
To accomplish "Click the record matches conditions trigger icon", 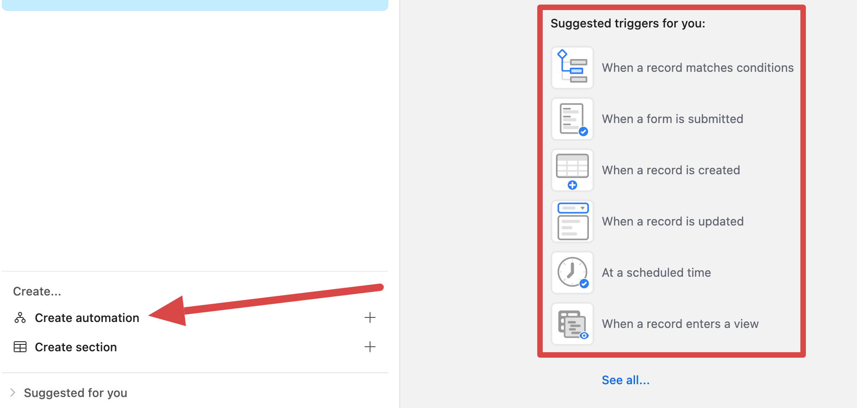I will point(572,68).
